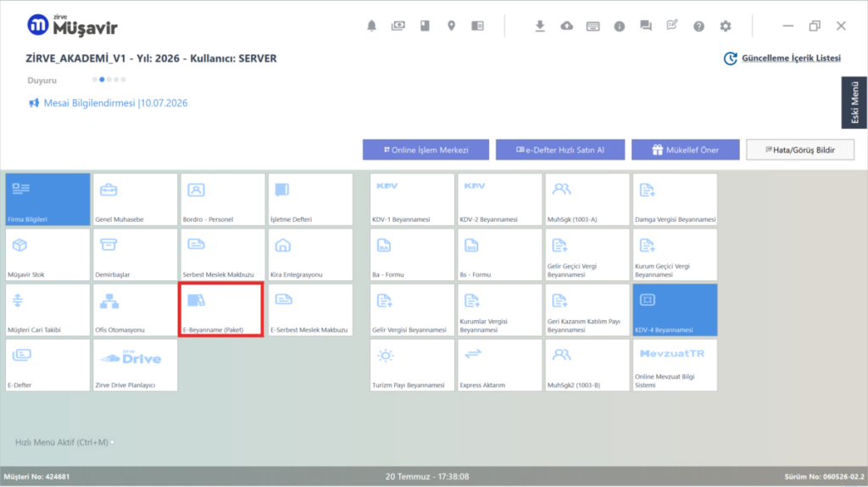
Task: Open Bs - Formu tile
Action: click(x=499, y=255)
